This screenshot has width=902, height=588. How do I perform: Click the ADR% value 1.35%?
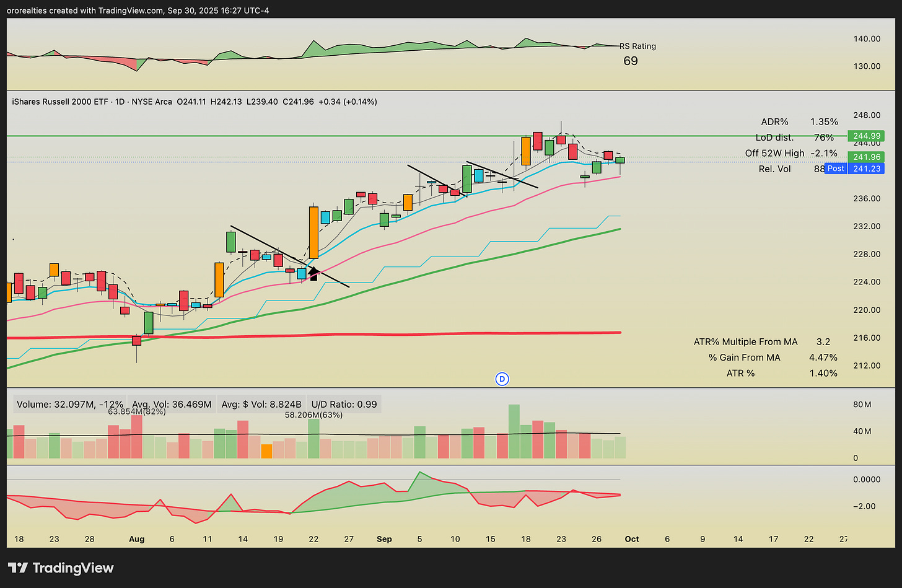tap(824, 121)
